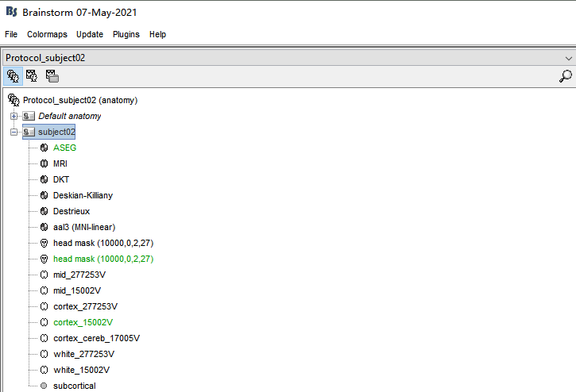Click the aal3 atlas icon
Image resolution: width=576 pixels, height=392 pixels.
(44, 227)
